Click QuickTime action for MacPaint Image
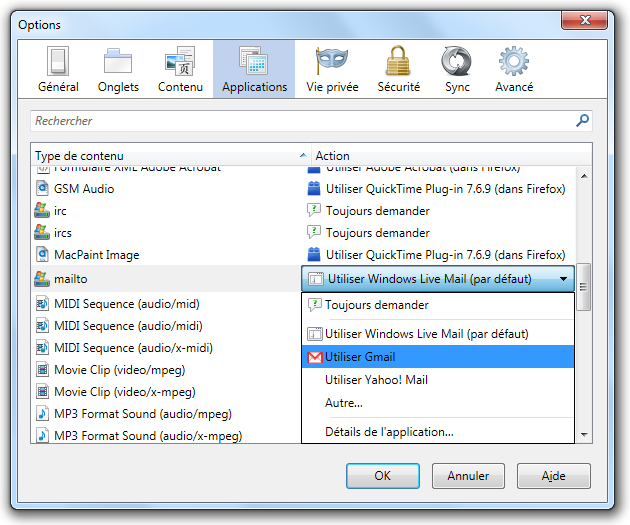Image resolution: width=630 pixels, height=525 pixels. point(446,255)
